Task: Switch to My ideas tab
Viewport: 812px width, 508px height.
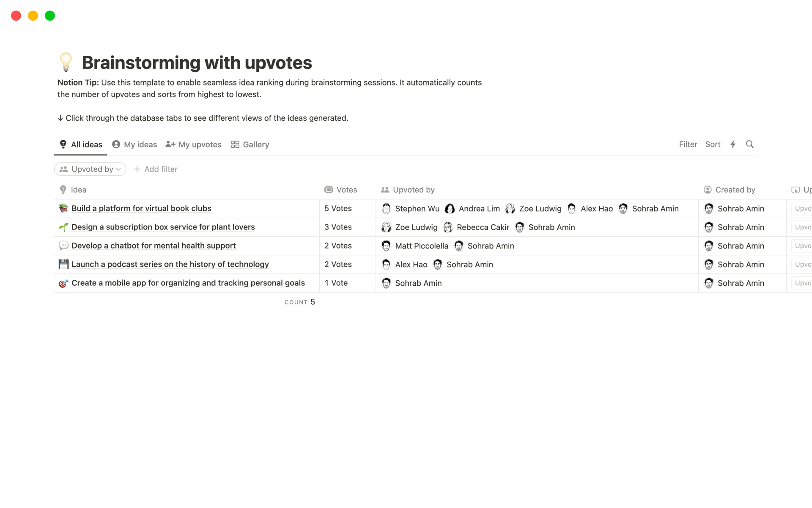Action: click(x=134, y=144)
